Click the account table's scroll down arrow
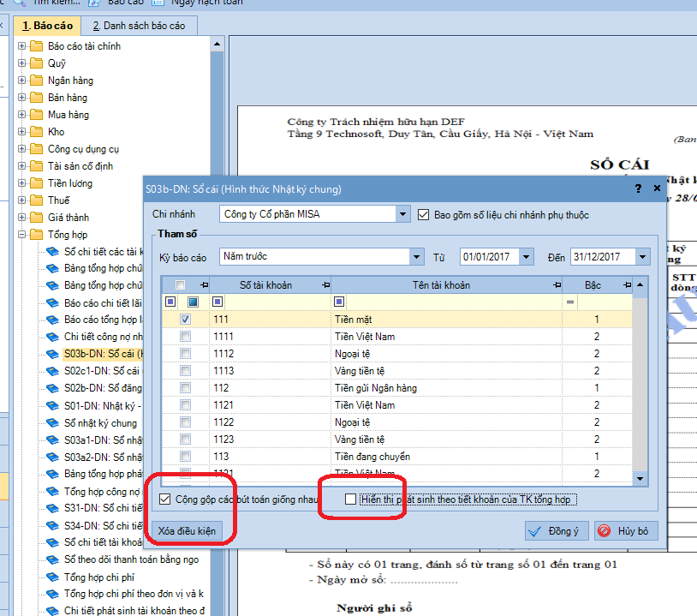The width and height of the screenshot is (697, 616). (x=640, y=479)
